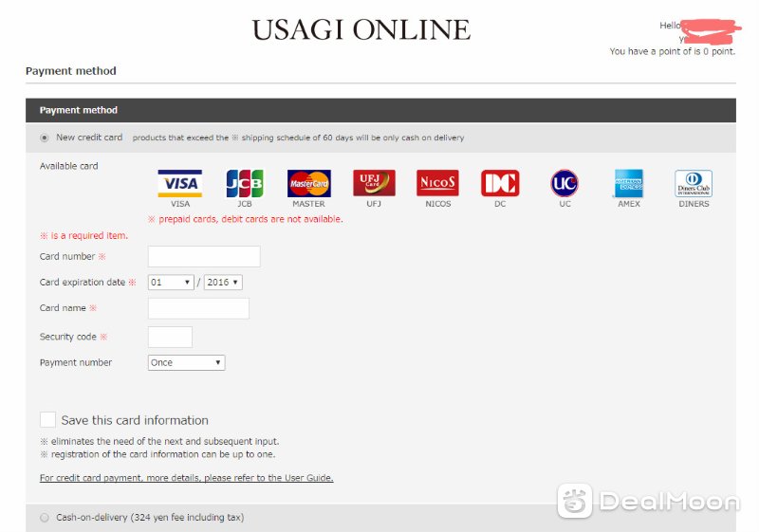Click the 'New credit card' label text
The width and height of the screenshot is (759, 532).
[x=89, y=138]
